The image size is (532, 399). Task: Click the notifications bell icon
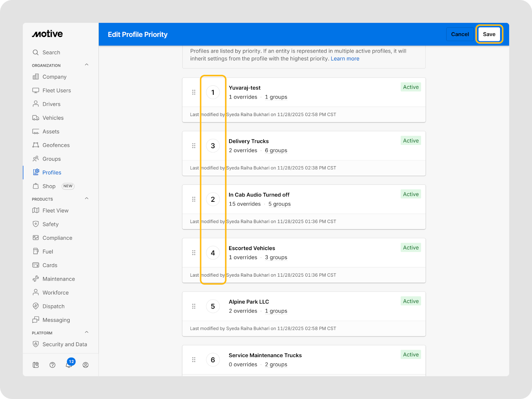69,365
